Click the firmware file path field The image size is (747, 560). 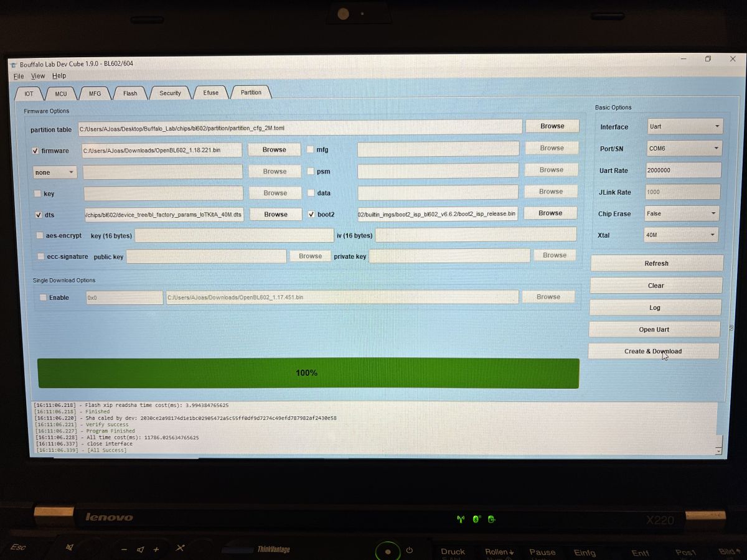point(162,150)
